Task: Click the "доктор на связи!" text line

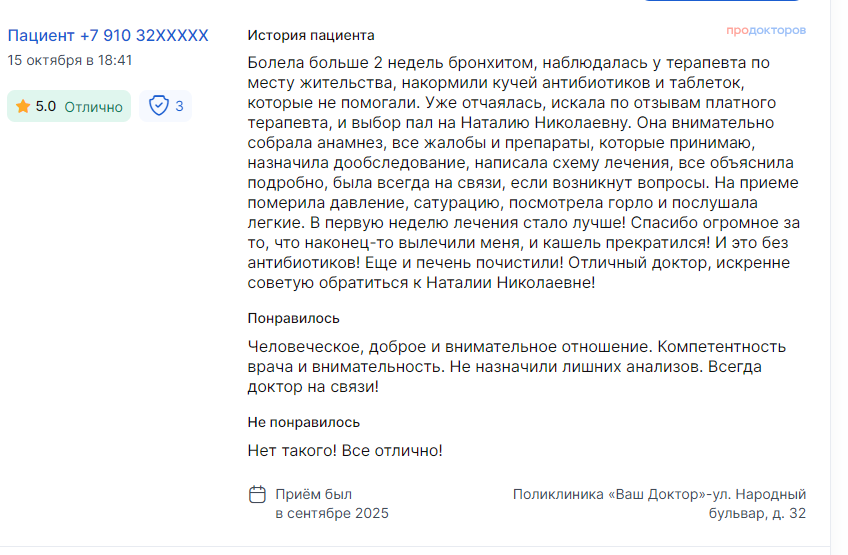Action: (312, 386)
